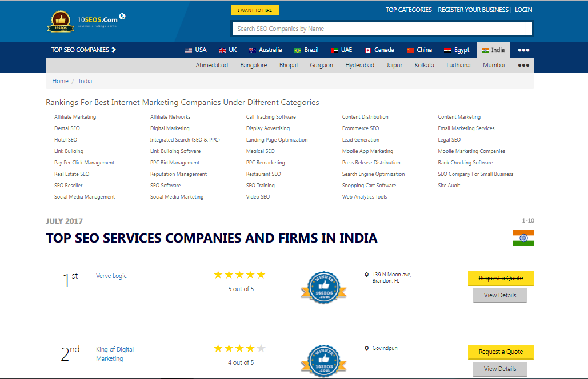Go to Home in the breadcrumb
Image resolution: width=588 pixels, height=379 pixels.
tap(60, 81)
